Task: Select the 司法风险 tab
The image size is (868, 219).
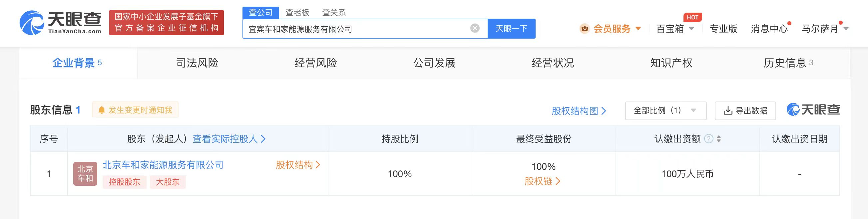Action: [x=197, y=63]
